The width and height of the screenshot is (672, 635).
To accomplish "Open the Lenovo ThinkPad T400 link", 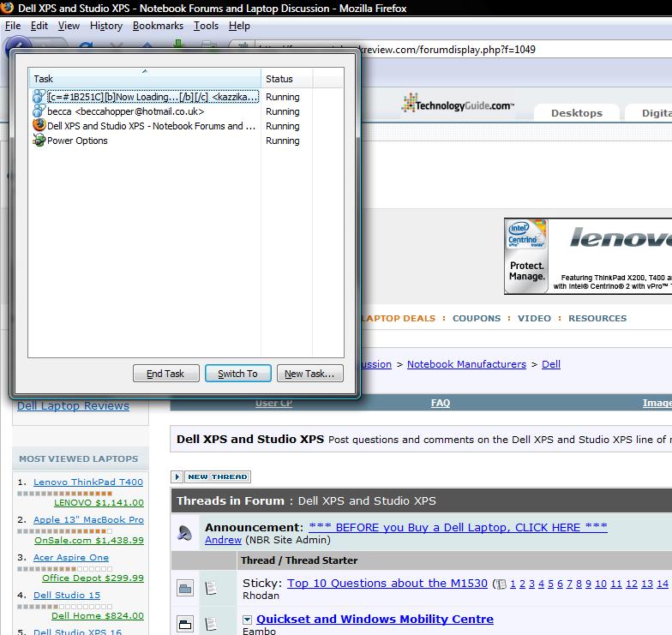I will (x=87, y=482).
